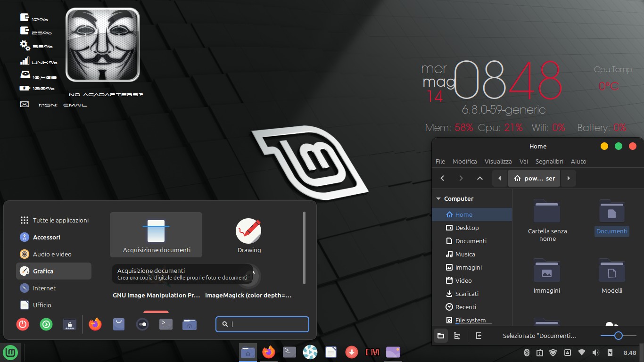Adjust file manager zoom slider

click(618, 336)
